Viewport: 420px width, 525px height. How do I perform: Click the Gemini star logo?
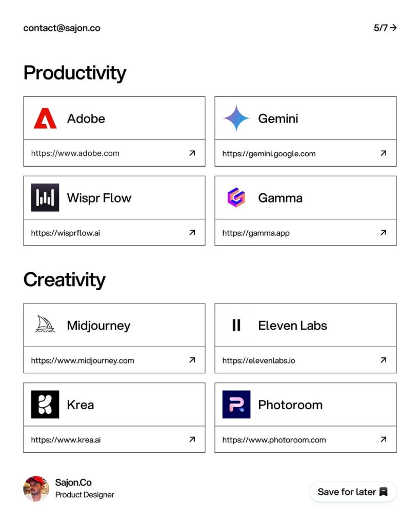236,118
